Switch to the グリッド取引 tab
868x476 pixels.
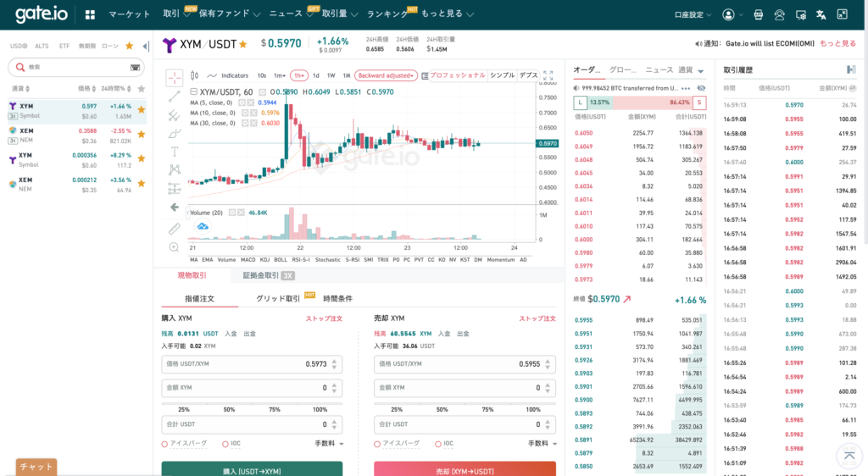279,299
